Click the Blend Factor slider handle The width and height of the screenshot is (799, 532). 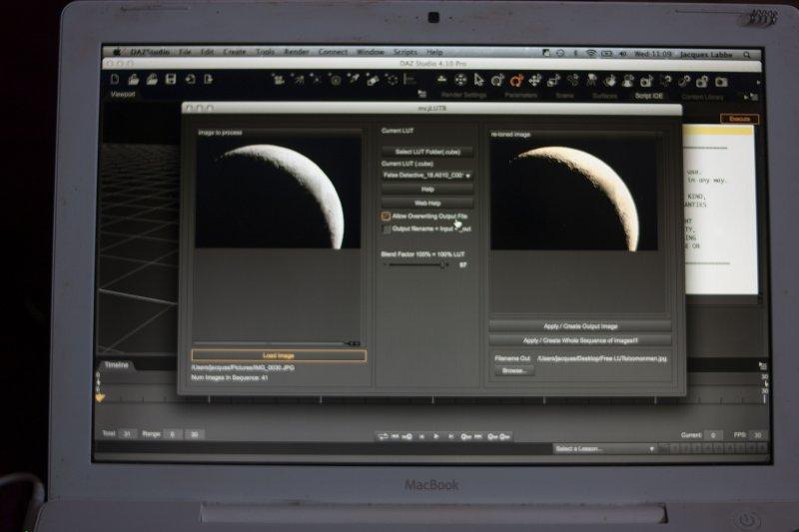click(442, 265)
